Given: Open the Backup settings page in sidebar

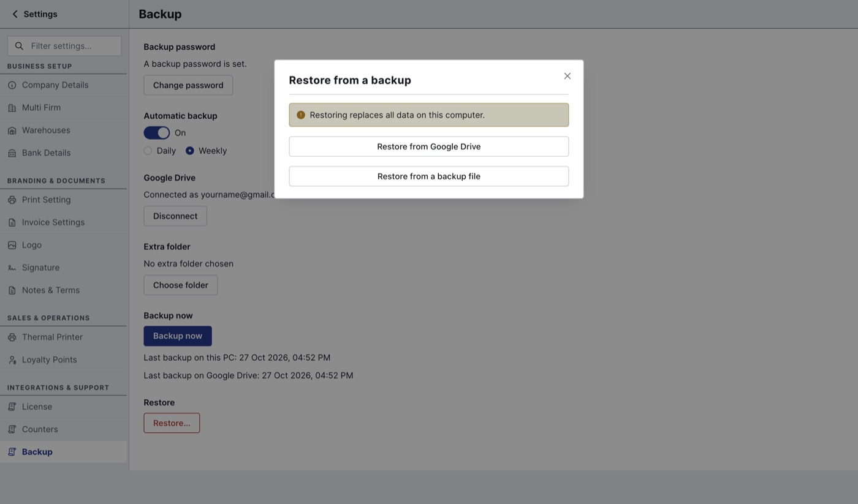Looking at the screenshot, I should [64, 452].
